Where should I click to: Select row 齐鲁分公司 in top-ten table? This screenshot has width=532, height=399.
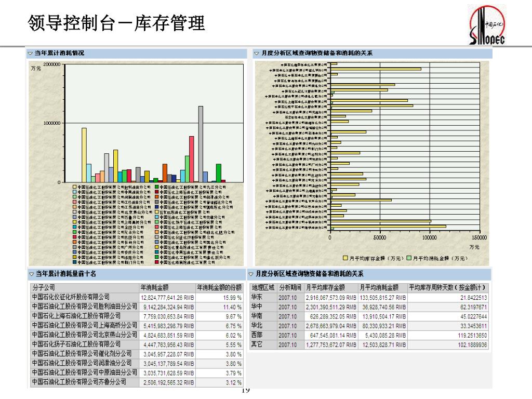137,382
